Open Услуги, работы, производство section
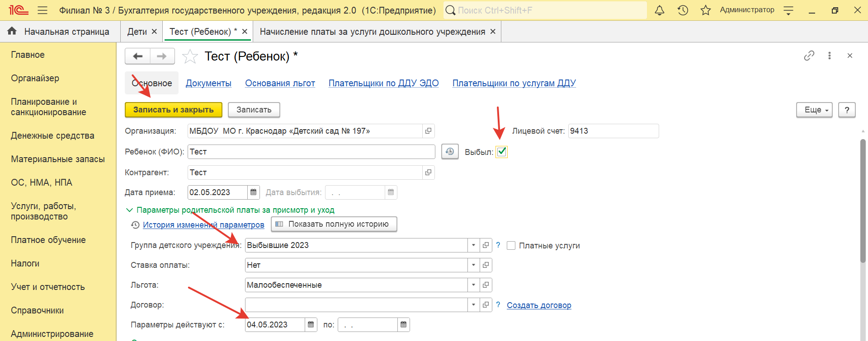Screen dimensions: 868x341 [43, 211]
